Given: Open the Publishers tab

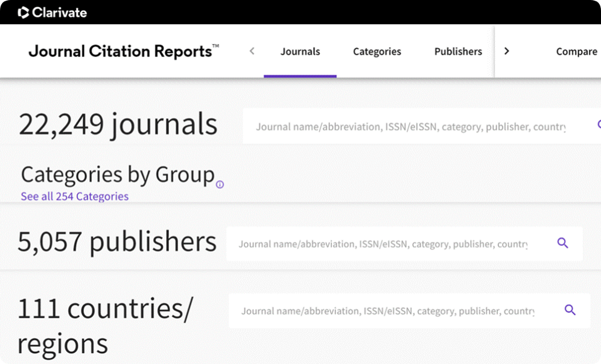Looking at the screenshot, I should point(458,51).
